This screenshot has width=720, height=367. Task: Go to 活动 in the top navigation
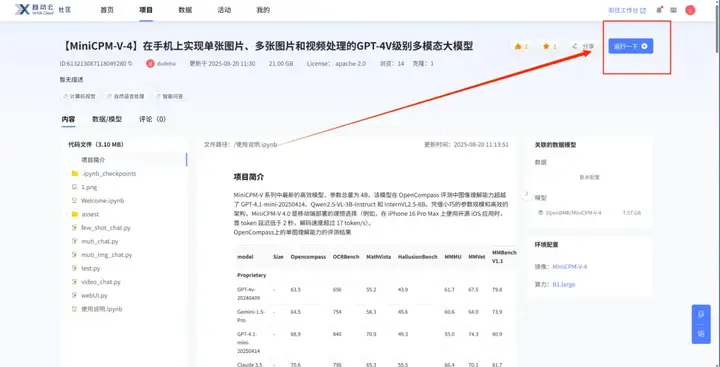[224, 10]
